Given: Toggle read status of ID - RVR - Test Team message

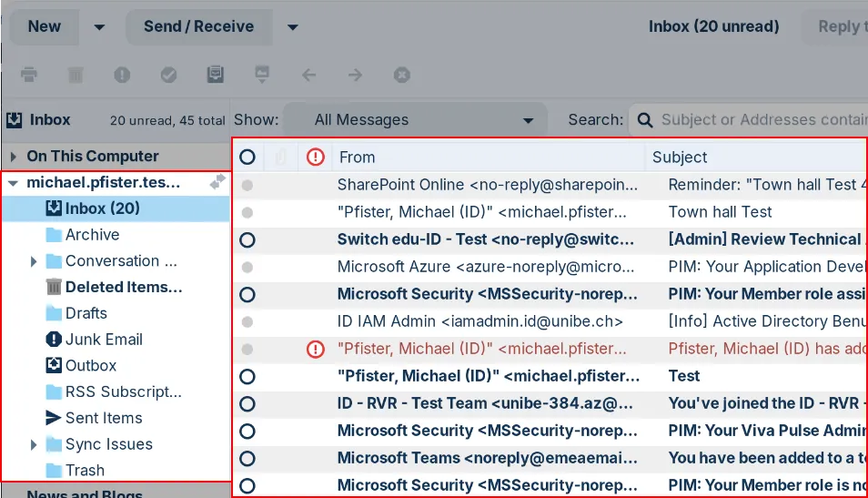Looking at the screenshot, I should (x=247, y=404).
